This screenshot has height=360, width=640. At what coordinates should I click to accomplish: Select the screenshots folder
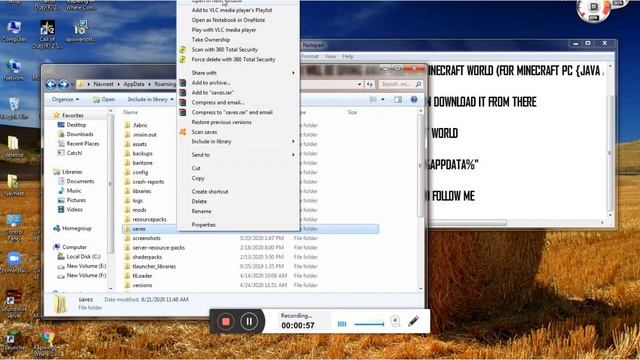(x=146, y=238)
